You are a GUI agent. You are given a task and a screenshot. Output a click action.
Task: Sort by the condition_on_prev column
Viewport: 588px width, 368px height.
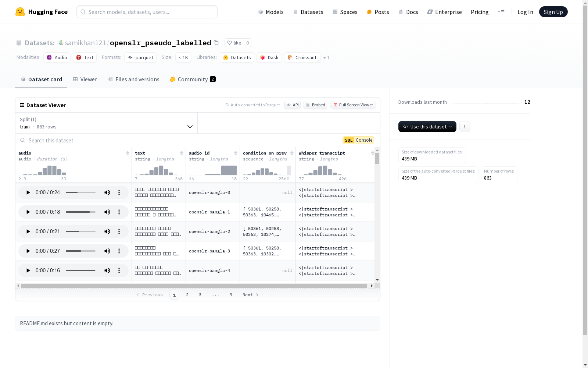tap(292, 153)
